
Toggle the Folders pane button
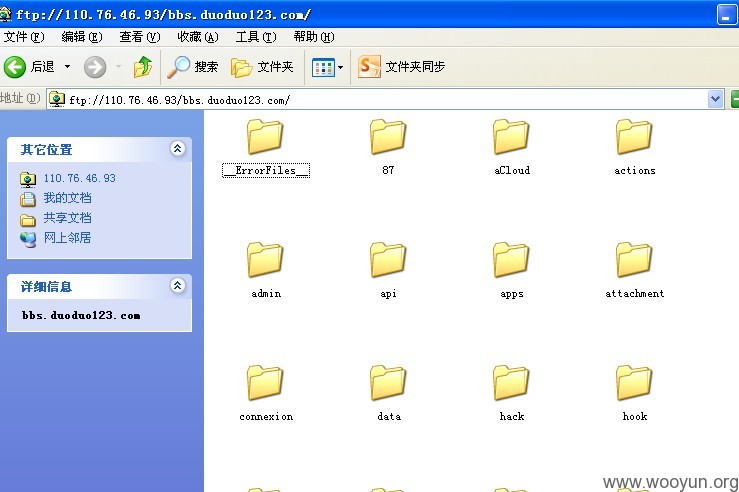[263, 67]
